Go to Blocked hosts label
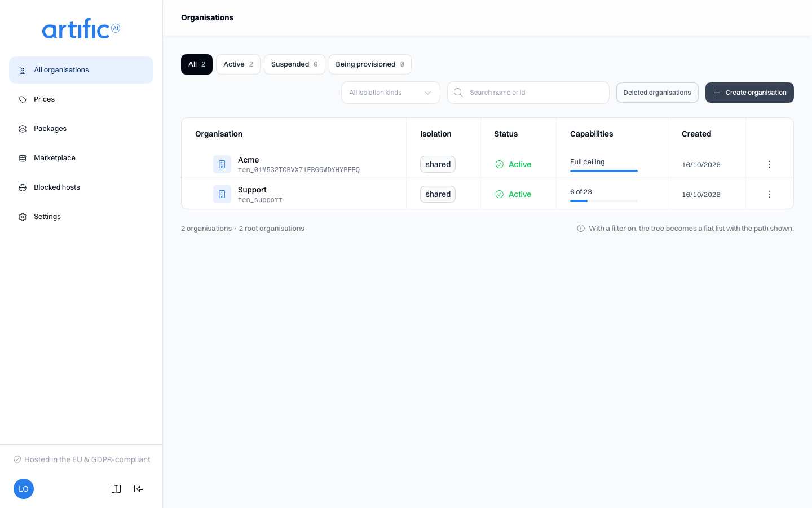This screenshot has width=812, height=508. (x=57, y=187)
